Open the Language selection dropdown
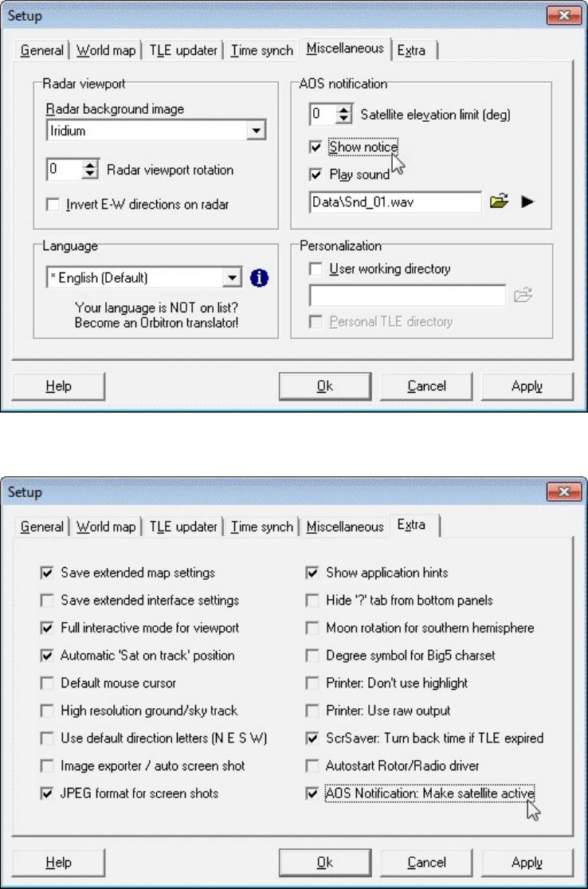Viewport: 588px width, 889px height. (232, 278)
